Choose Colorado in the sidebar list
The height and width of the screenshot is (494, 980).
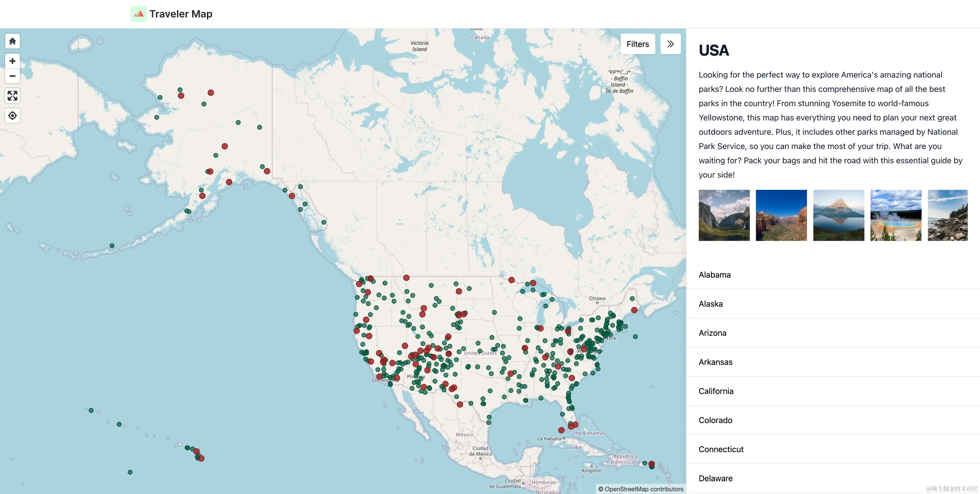[x=715, y=420]
